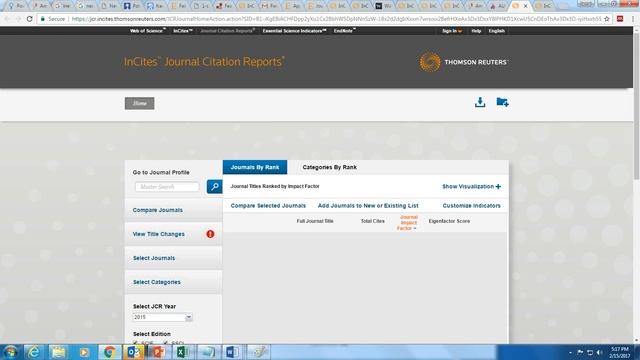
Task: Open Outlook from the taskbar
Action: [x=133, y=352]
